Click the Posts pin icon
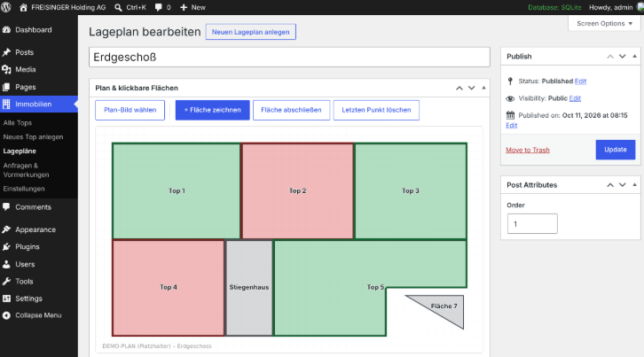Image resolution: width=644 pixels, height=357 pixels. pyautogui.click(x=6, y=52)
